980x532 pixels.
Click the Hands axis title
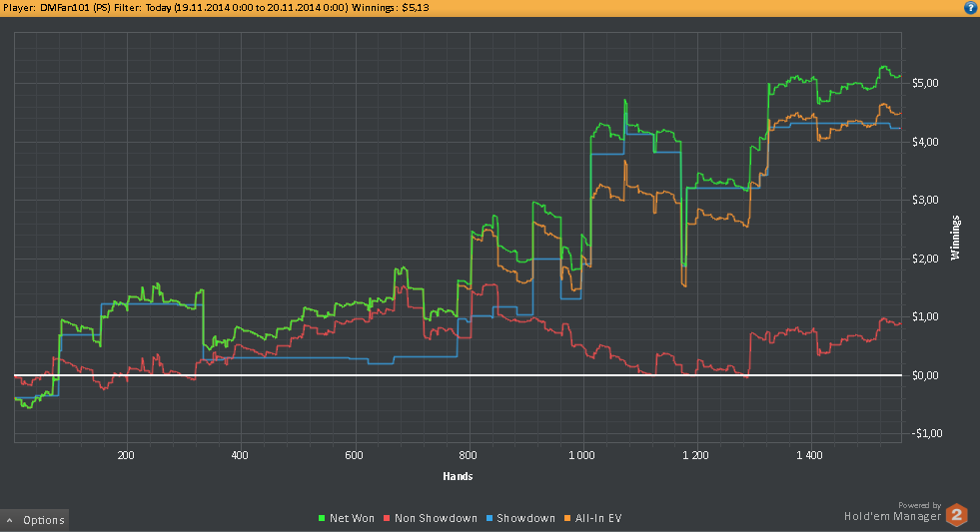click(x=458, y=476)
